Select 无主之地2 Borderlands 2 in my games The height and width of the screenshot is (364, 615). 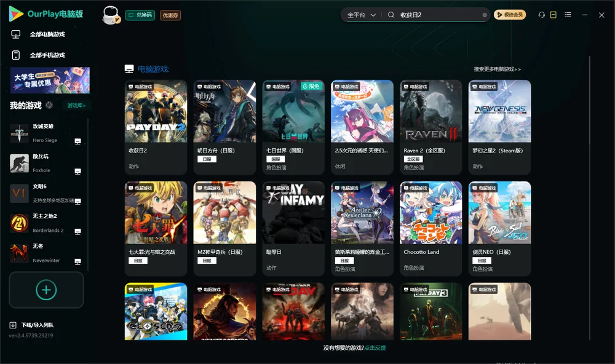coord(46,223)
